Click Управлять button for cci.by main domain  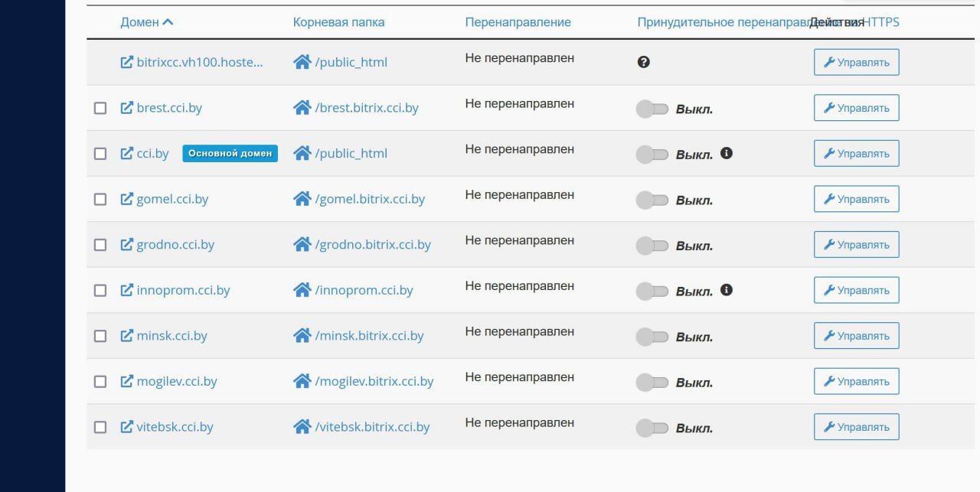coord(856,153)
